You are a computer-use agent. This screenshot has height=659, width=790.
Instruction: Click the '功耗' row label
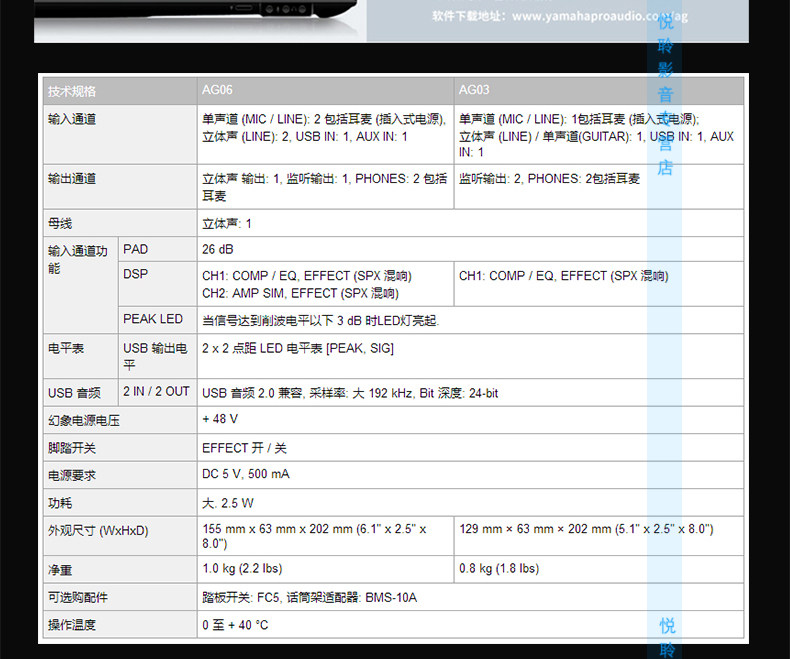60,503
